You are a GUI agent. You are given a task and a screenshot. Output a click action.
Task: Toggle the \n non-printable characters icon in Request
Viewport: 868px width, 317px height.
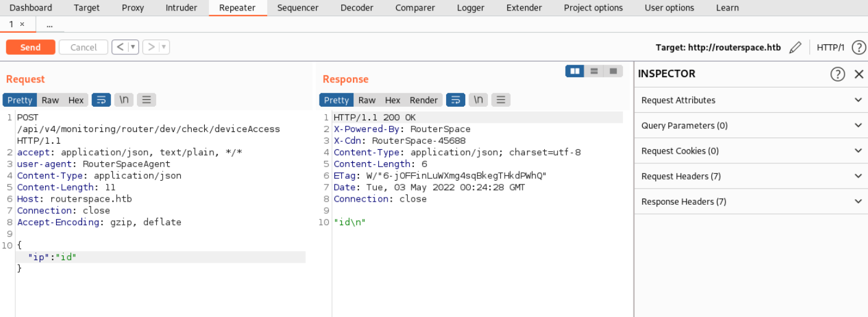[124, 100]
